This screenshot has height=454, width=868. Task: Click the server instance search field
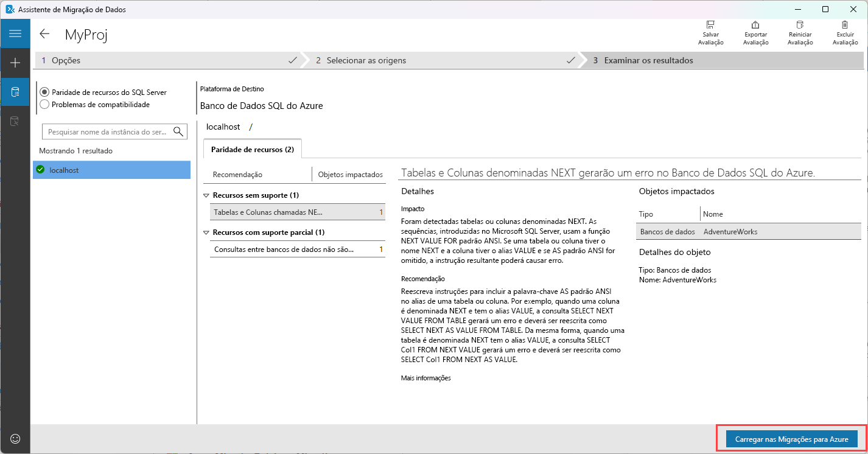[x=110, y=131]
